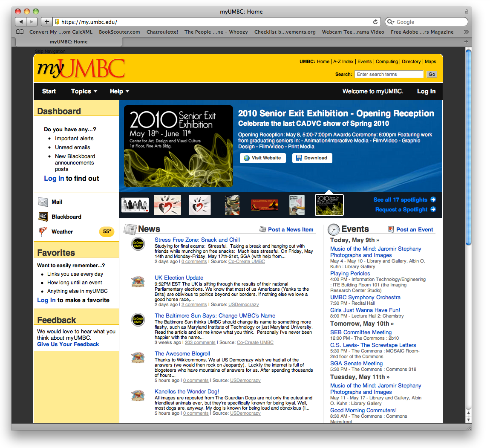
Task: Click the Go search button
Action: tap(432, 74)
